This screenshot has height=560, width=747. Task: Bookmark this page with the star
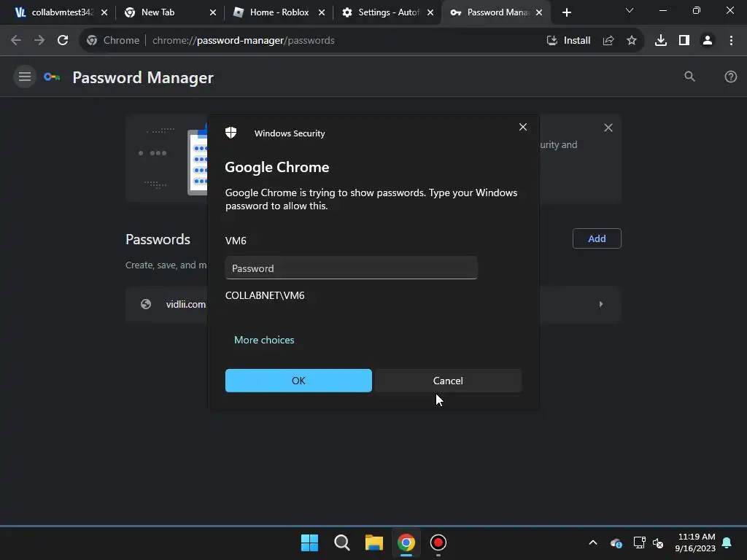pyautogui.click(x=632, y=41)
